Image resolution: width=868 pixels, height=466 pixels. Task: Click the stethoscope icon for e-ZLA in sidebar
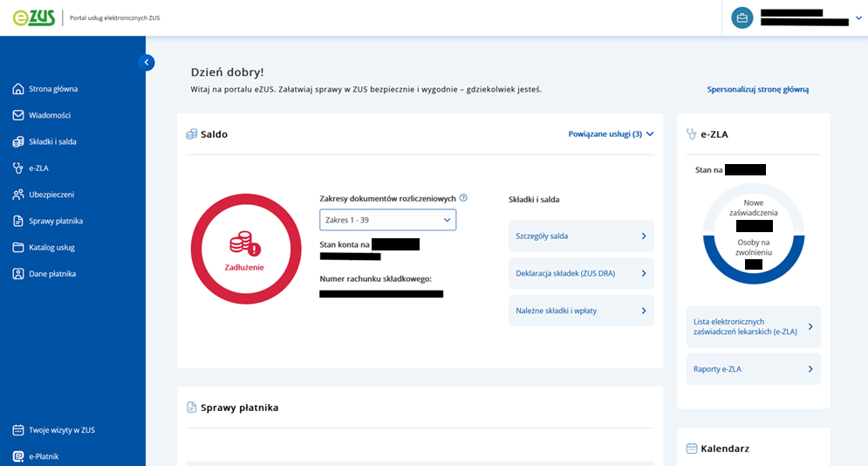(18, 168)
